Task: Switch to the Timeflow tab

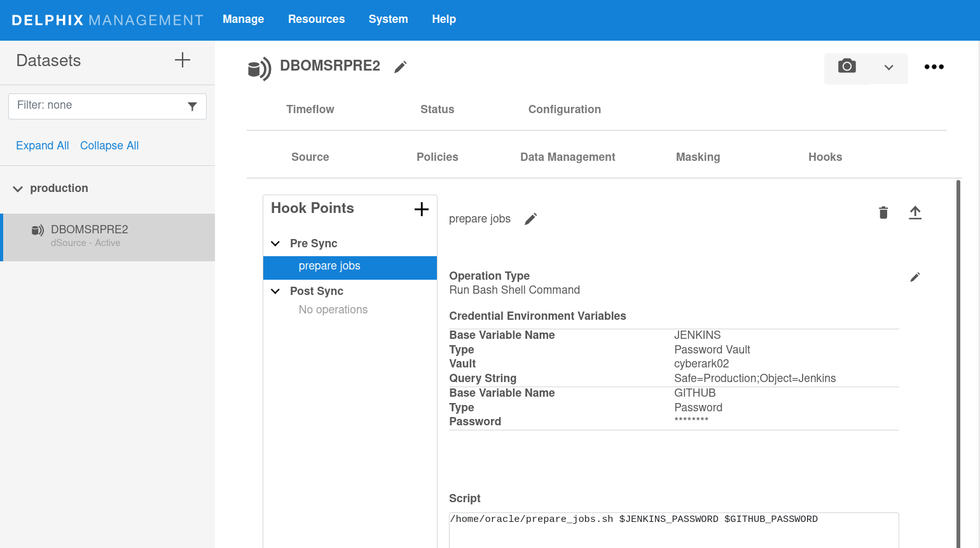Action: pyautogui.click(x=310, y=109)
